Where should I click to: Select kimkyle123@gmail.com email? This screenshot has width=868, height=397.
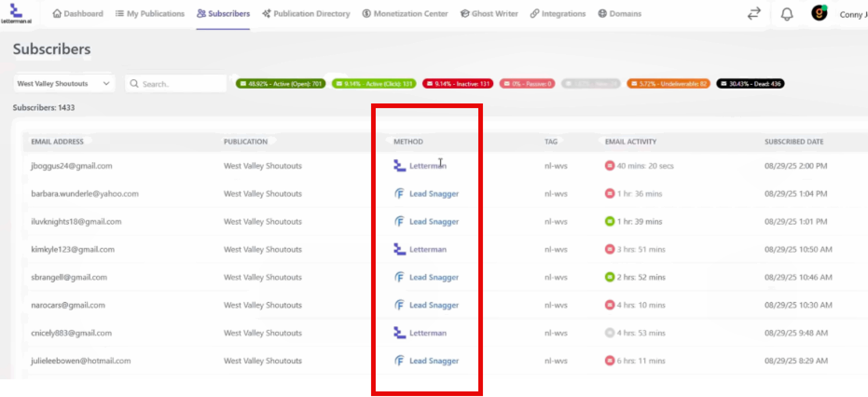click(73, 250)
